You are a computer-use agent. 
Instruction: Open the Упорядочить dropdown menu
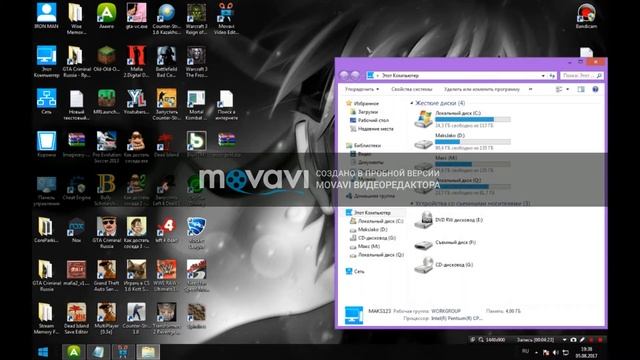pos(362,89)
